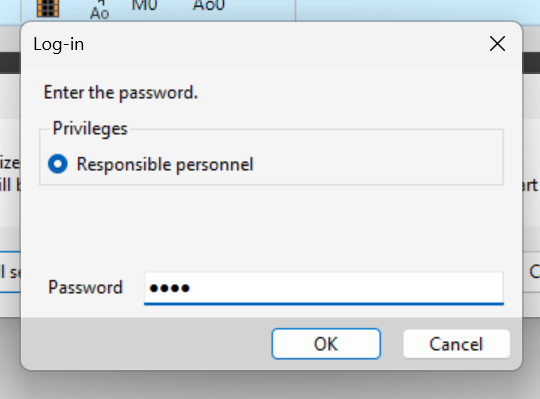Image resolution: width=540 pixels, height=399 pixels.
Task: Click the Enter the password prompt text
Action: [121, 93]
